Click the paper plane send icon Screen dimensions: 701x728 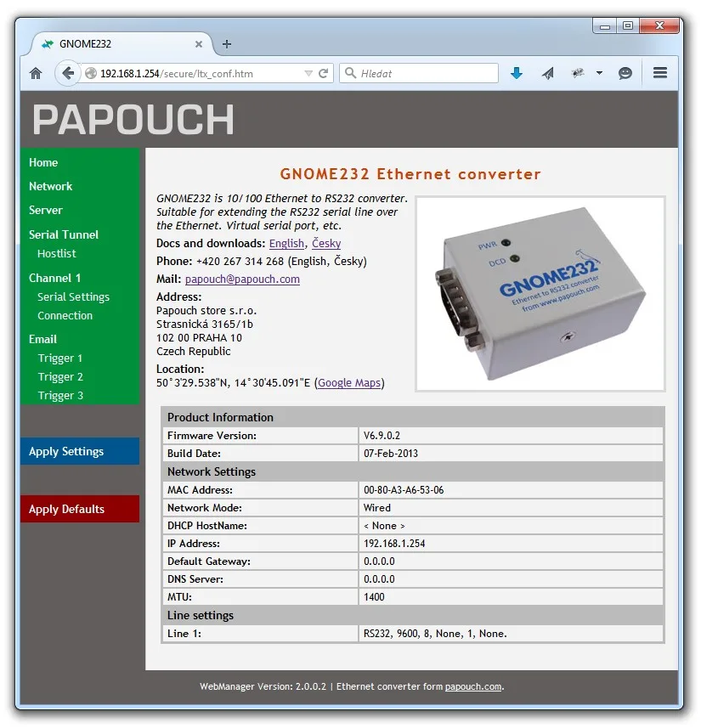pyautogui.click(x=548, y=73)
